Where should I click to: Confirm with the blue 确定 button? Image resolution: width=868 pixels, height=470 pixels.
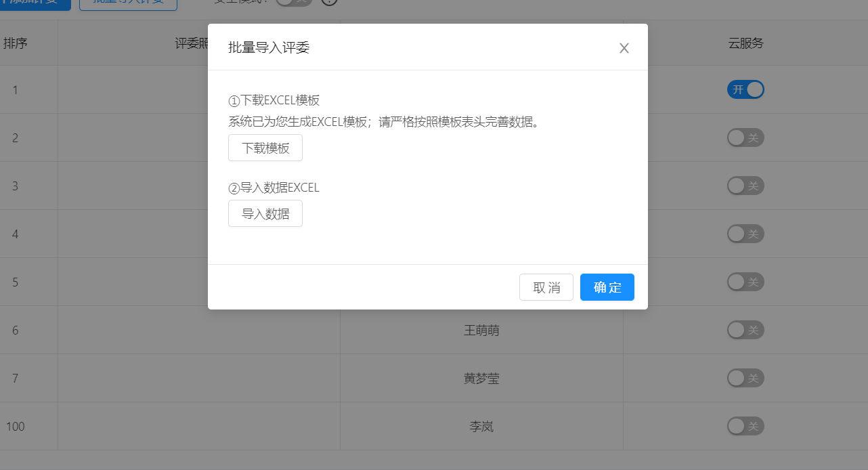point(607,287)
